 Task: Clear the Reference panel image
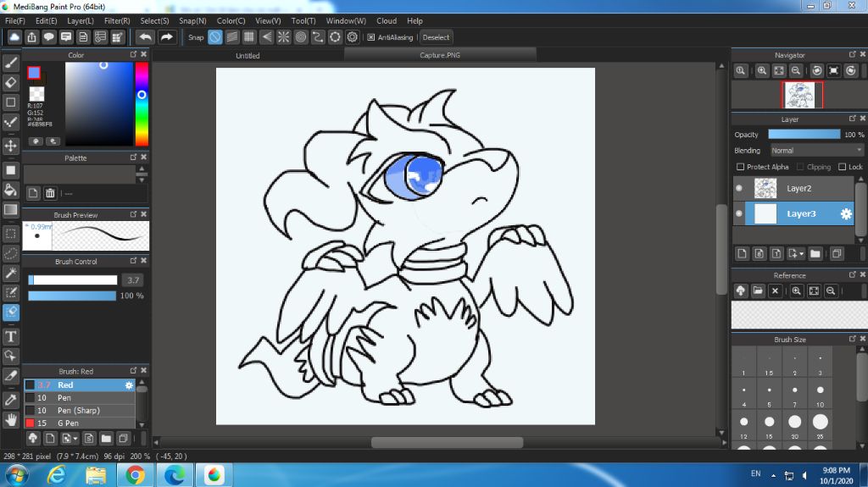click(x=775, y=291)
